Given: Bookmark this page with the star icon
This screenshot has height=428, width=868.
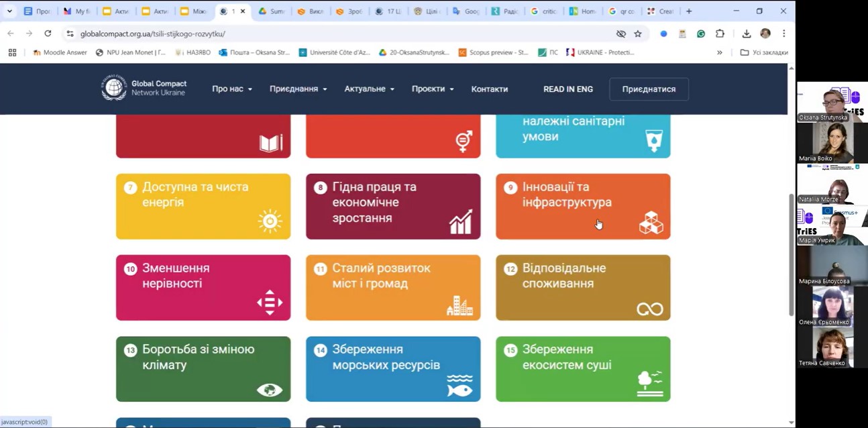Looking at the screenshot, I should pyautogui.click(x=638, y=34).
